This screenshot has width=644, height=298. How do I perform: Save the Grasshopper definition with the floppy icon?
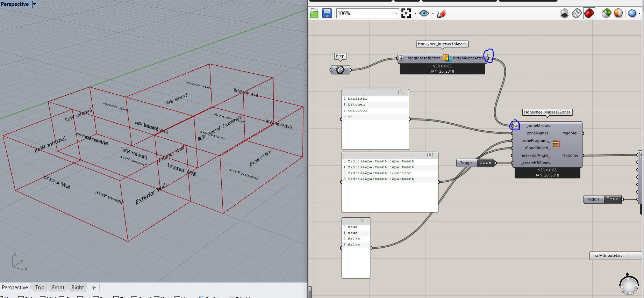327,13
